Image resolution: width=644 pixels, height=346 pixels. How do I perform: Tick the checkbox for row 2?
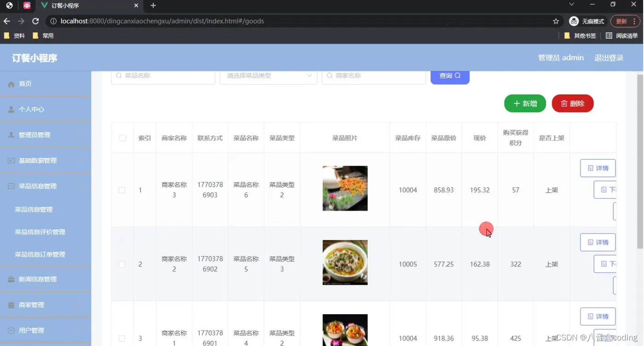[x=122, y=264]
